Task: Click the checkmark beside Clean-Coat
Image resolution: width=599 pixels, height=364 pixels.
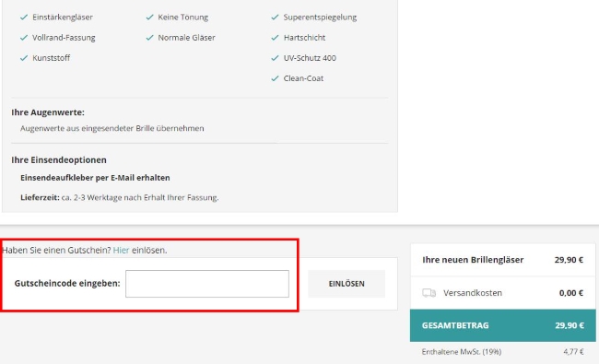Action: coord(275,78)
